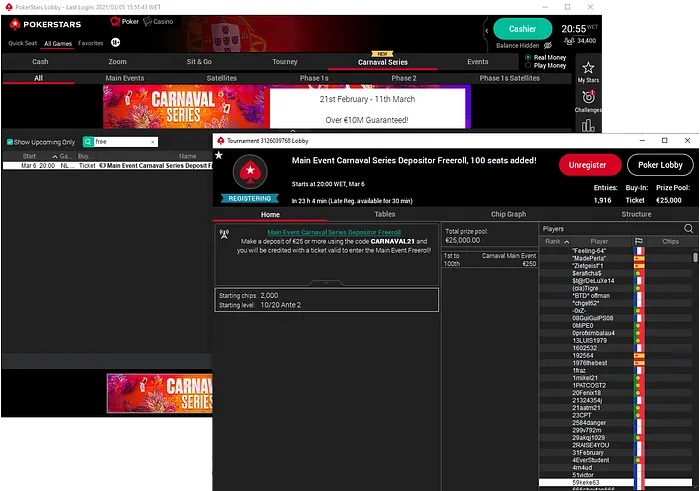The height and width of the screenshot is (491, 700).
Task: Expand the tournament info box chevron
Action: pyautogui.click(x=326, y=283)
